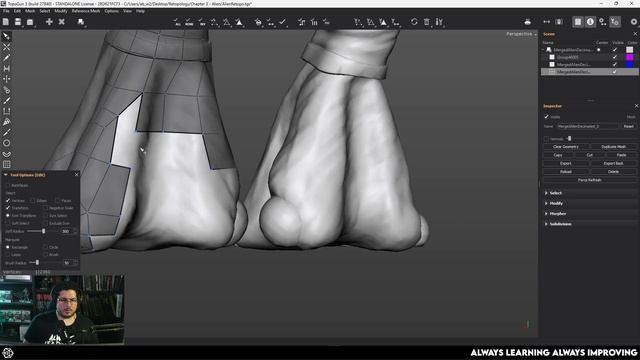Enable the Faces checkbox in Tool Options
Screen dimensions: 640x360
point(57,200)
